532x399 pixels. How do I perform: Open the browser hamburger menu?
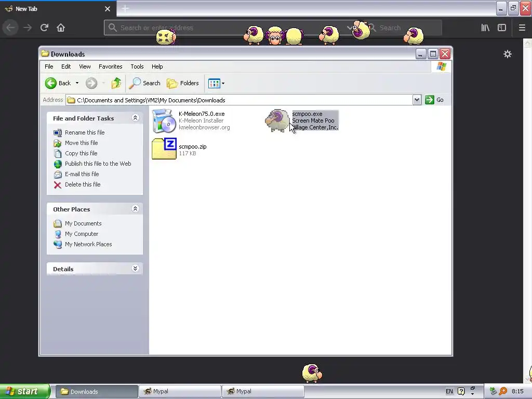[x=522, y=28]
